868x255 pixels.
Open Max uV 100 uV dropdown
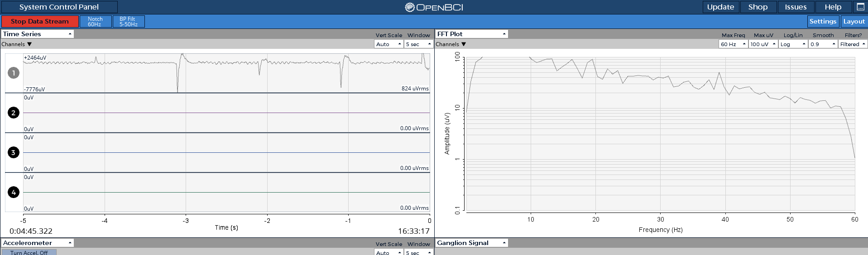pyautogui.click(x=763, y=44)
